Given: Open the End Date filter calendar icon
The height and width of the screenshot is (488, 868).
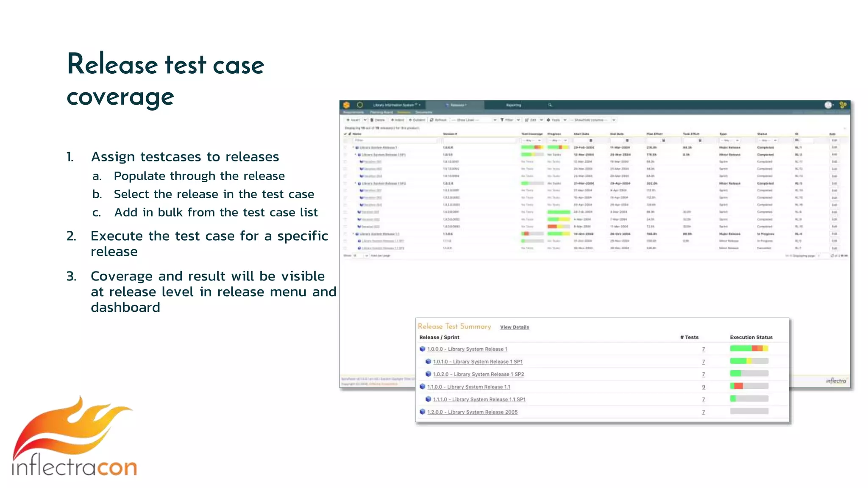Looking at the screenshot, I should click(x=627, y=141).
